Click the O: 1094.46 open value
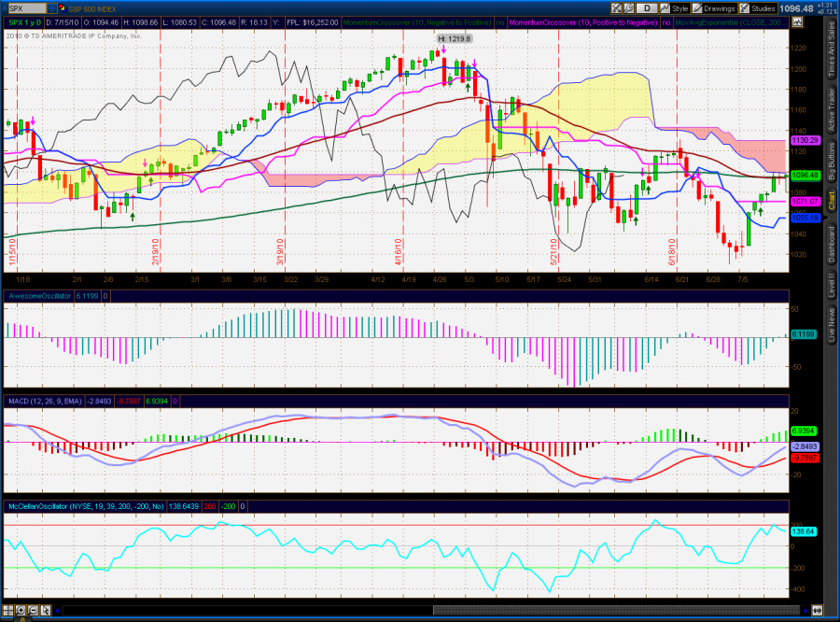840x622 pixels. tap(101, 22)
